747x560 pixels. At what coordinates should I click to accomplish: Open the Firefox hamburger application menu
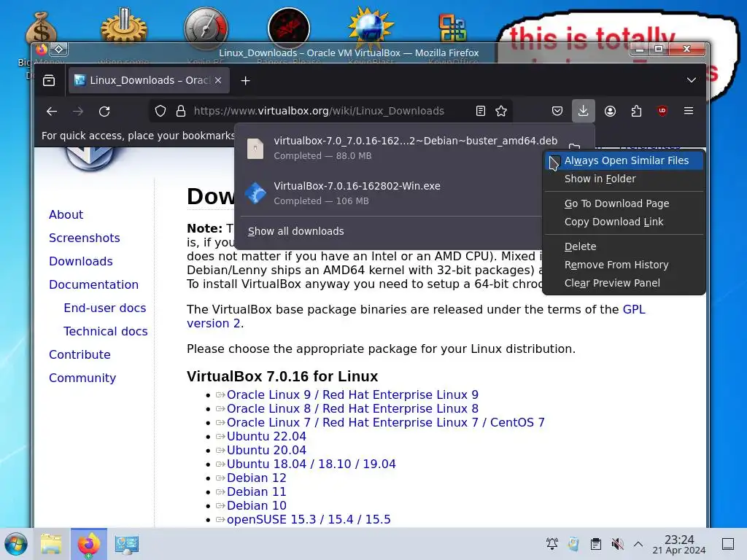[x=689, y=111]
